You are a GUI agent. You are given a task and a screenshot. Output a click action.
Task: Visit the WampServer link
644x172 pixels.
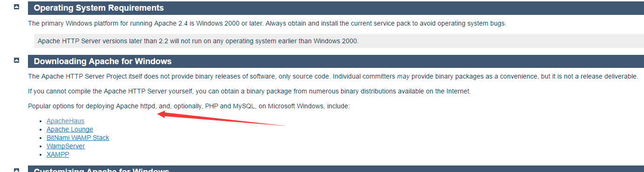click(x=66, y=146)
